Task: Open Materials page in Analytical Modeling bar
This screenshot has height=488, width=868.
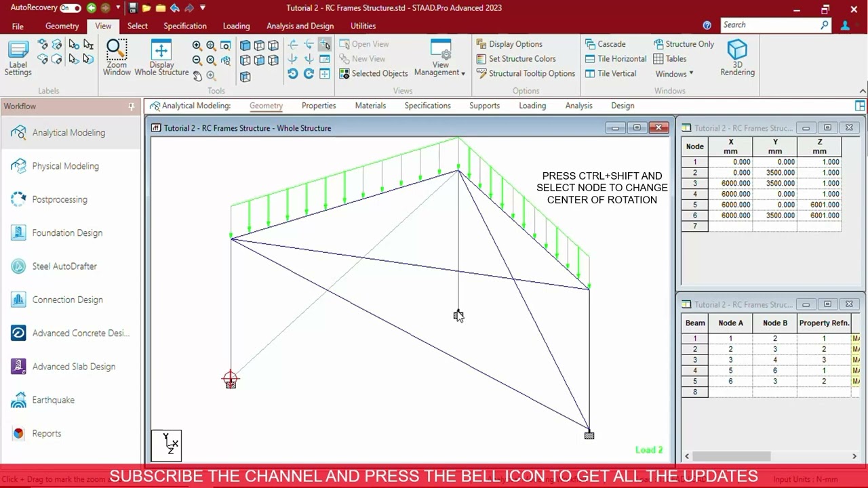Action: coord(370,106)
